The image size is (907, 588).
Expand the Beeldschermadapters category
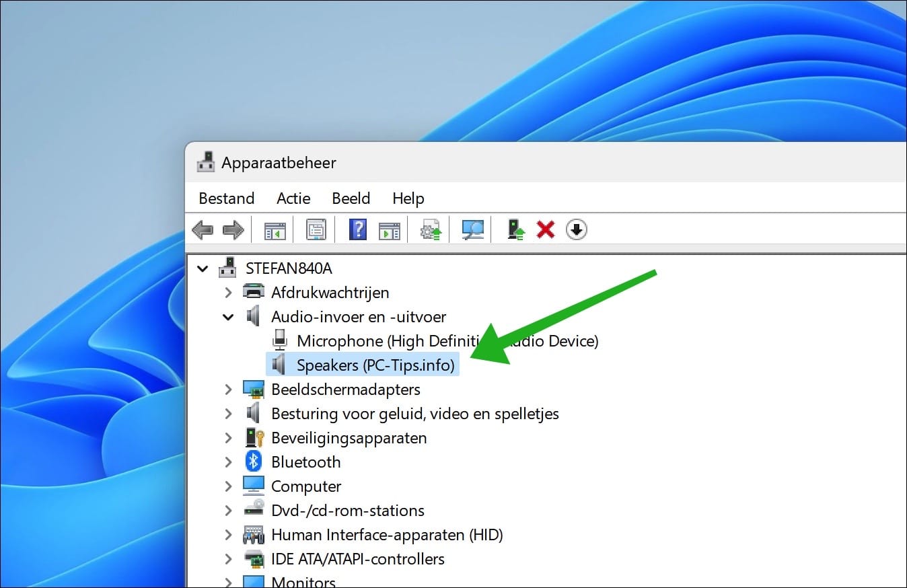(228, 389)
